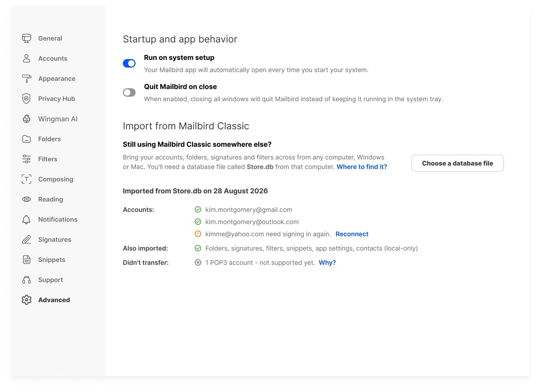This screenshot has width=540, height=392.
Task: Click the Folders, signatures, filters, snippets text
Action: [x=312, y=249]
